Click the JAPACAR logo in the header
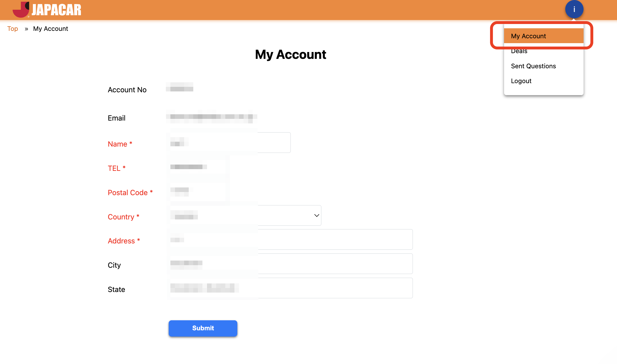The image size is (617, 364). point(47,10)
